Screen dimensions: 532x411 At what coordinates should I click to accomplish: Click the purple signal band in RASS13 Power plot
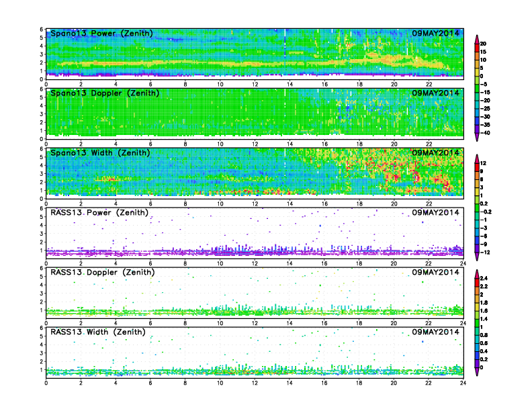tap(255, 253)
